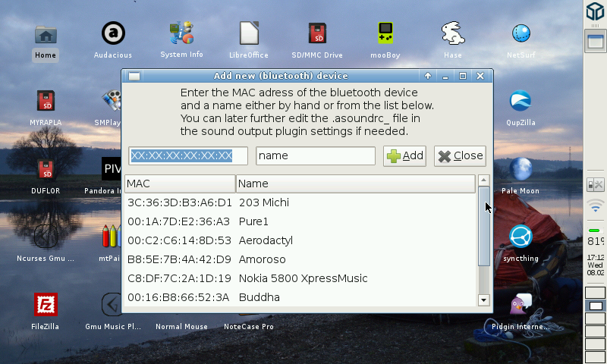
Task: Choose the Pure1 bluetooth device
Action: coord(300,221)
